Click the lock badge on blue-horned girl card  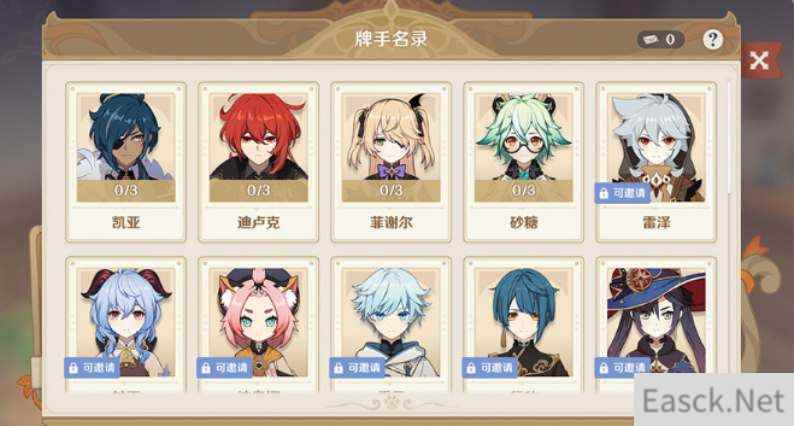pos(92,368)
